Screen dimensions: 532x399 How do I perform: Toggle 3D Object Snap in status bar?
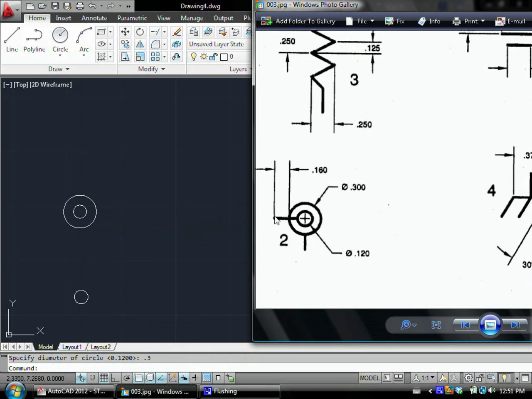(150, 378)
